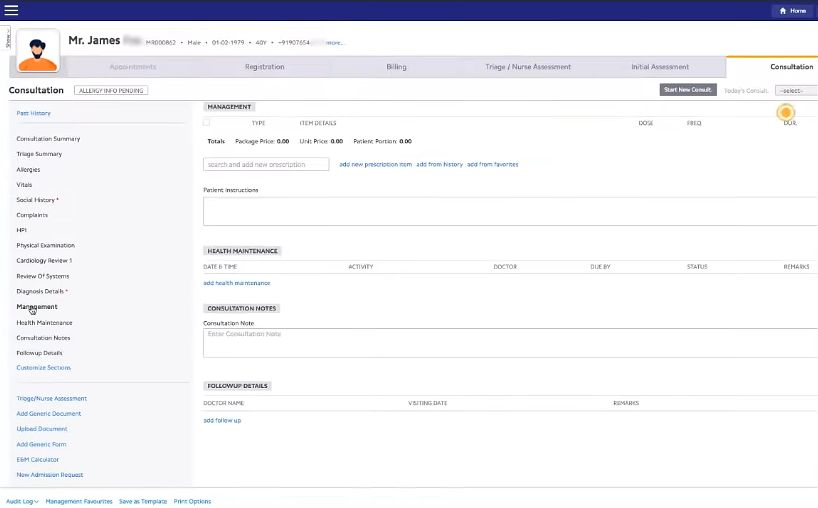Open Past History in sidebar

pyautogui.click(x=33, y=113)
